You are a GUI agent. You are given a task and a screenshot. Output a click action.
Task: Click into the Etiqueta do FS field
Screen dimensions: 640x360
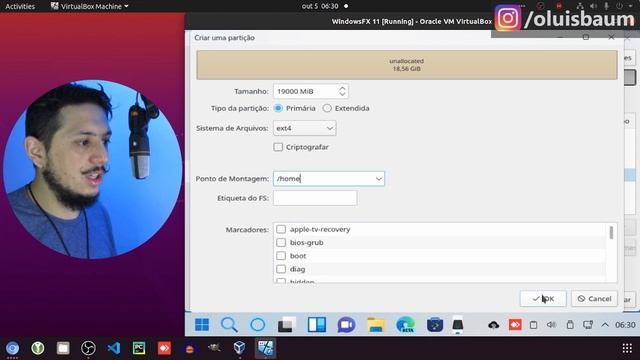click(x=315, y=198)
